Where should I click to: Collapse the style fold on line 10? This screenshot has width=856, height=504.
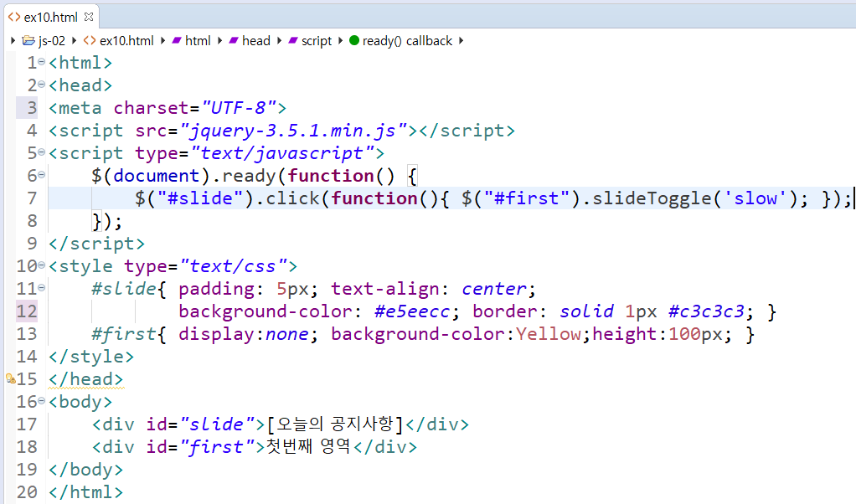point(42,265)
